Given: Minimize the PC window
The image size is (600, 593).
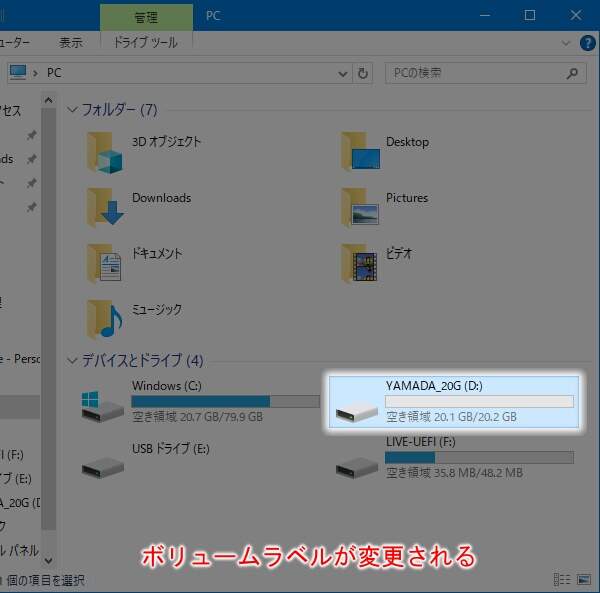Looking at the screenshot, I should pyautogui.click(x=485, y=15).
